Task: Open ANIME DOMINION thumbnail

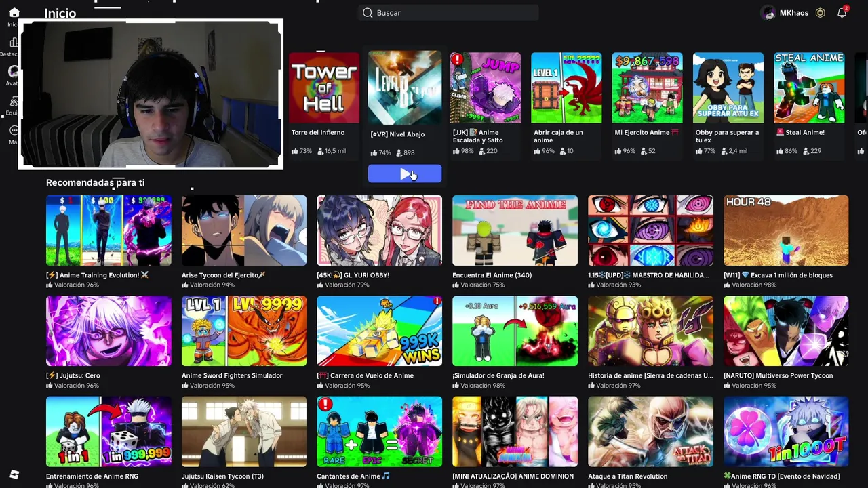Action: pos(515,432)
